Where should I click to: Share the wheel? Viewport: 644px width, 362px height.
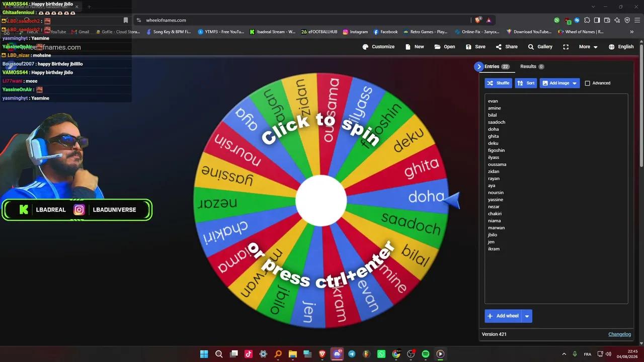[507, 47]
